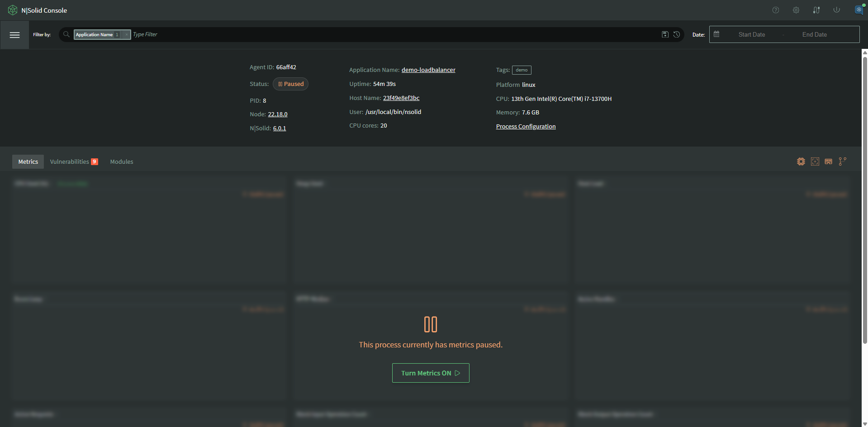The width and height of the screenshot is (868, 427).
Task: Select the CPU metrics icon above the charts
Action: click(x=801, y=161)
